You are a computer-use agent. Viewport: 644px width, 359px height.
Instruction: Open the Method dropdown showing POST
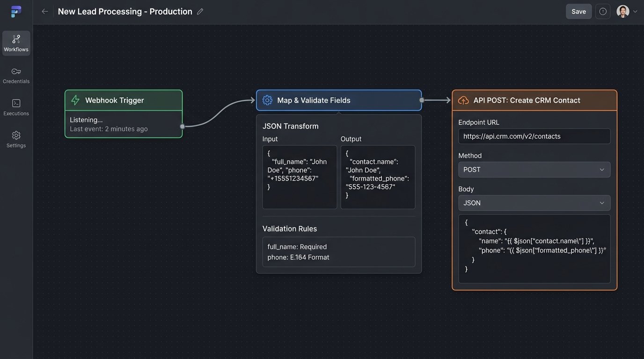534,170
